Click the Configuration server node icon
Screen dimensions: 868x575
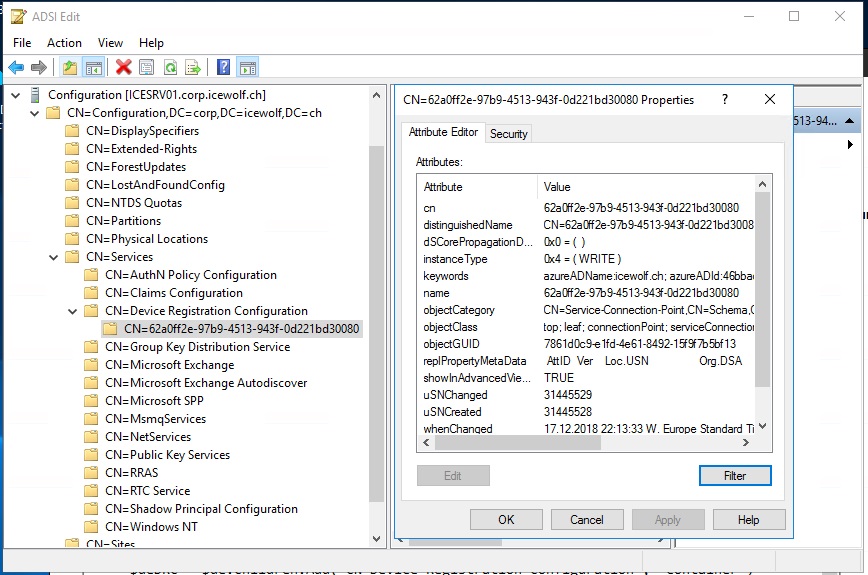coord(35,95)
